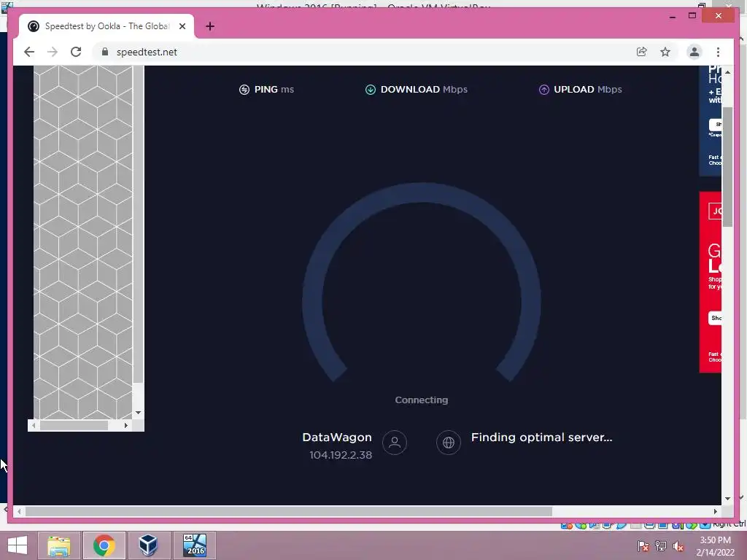
Task: Open a new tab with the plus button
Action: pos(210,26)
